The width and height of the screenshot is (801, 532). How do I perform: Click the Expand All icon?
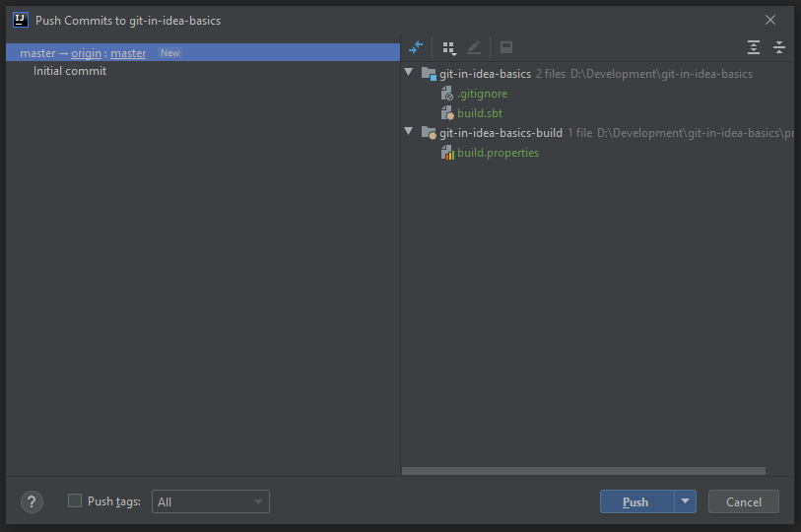(x=754, y=47)
